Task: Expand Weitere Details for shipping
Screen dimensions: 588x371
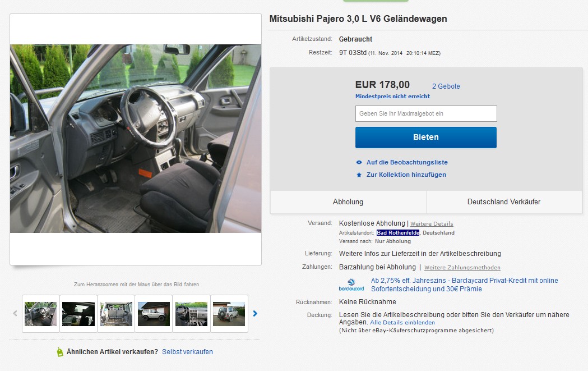Action: tap(432, 224)
